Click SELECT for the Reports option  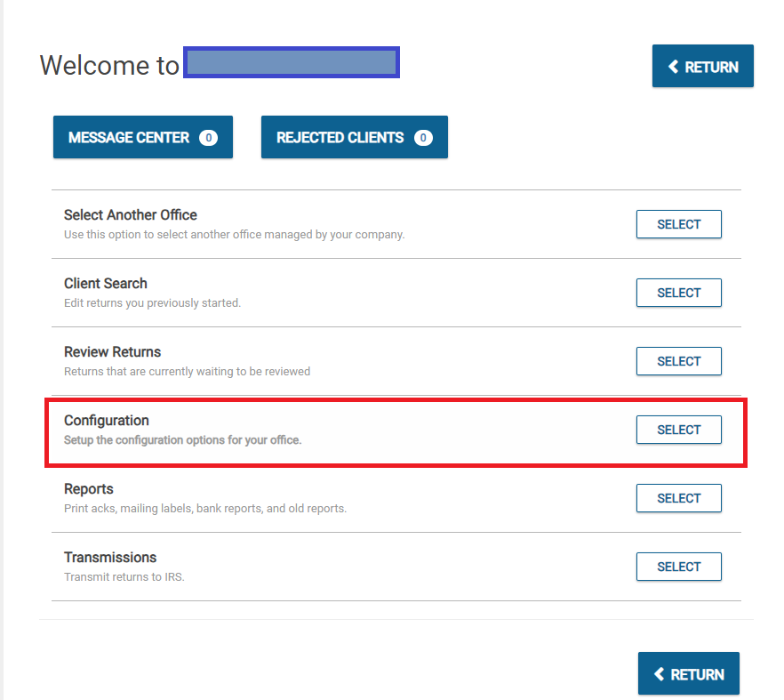678,498
